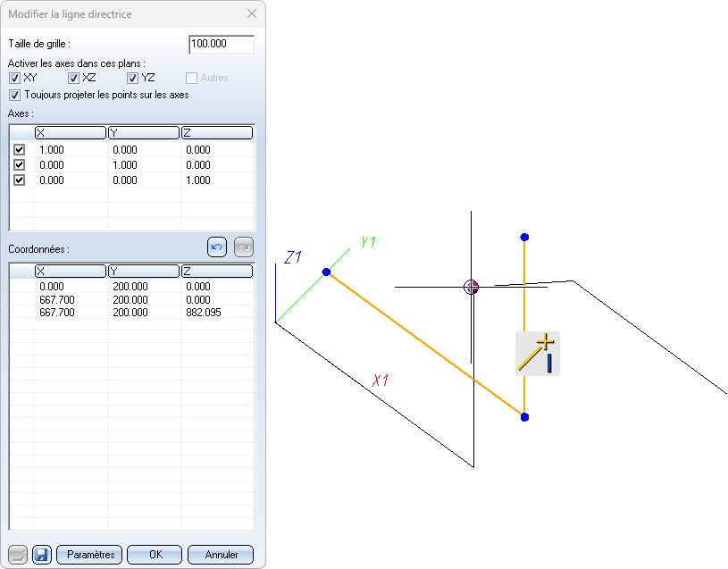Click the Z column header in Axes table
Screen dimensions: 728x569
217,133
